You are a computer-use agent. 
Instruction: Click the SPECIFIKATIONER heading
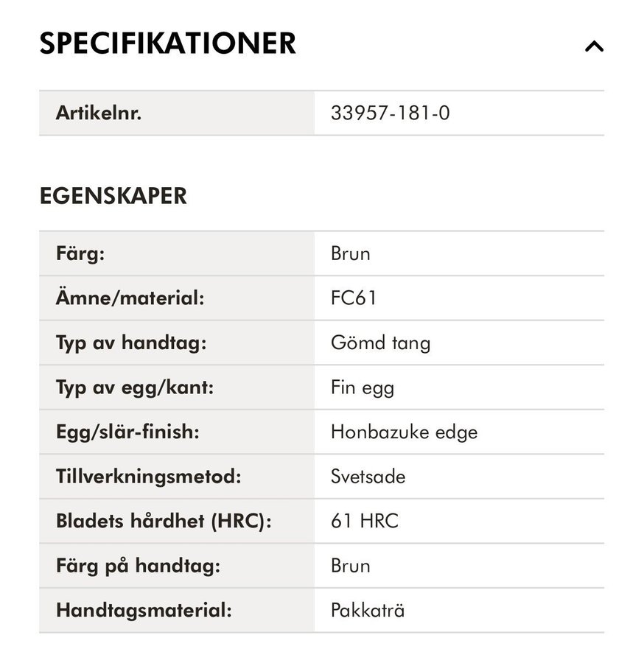[x=168, y=44]
